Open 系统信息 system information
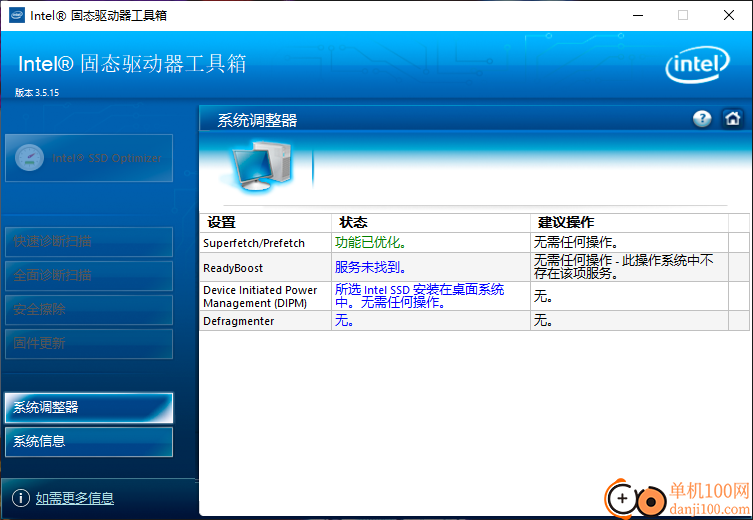Viewport: 753px width, 520px height. click(89, 442)
